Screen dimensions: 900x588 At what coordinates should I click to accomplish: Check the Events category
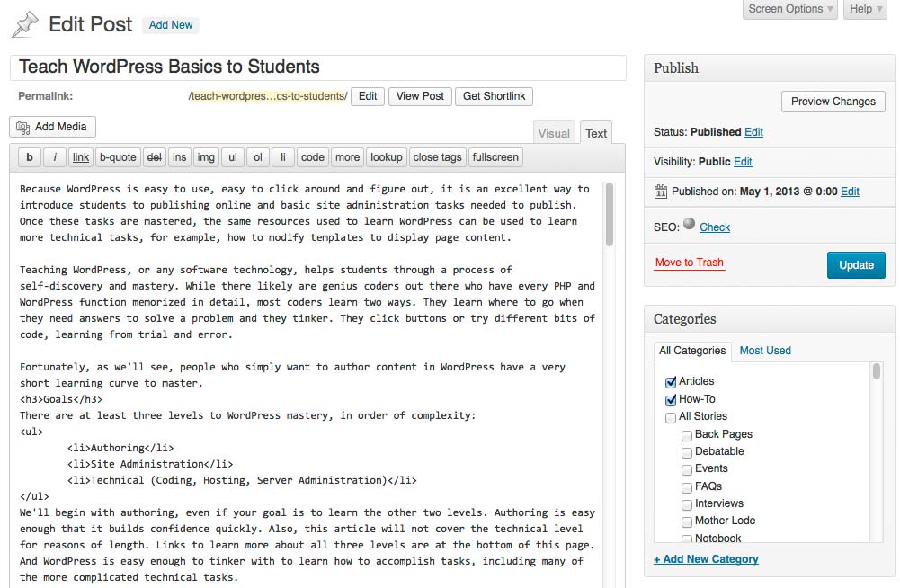[687, 469]
